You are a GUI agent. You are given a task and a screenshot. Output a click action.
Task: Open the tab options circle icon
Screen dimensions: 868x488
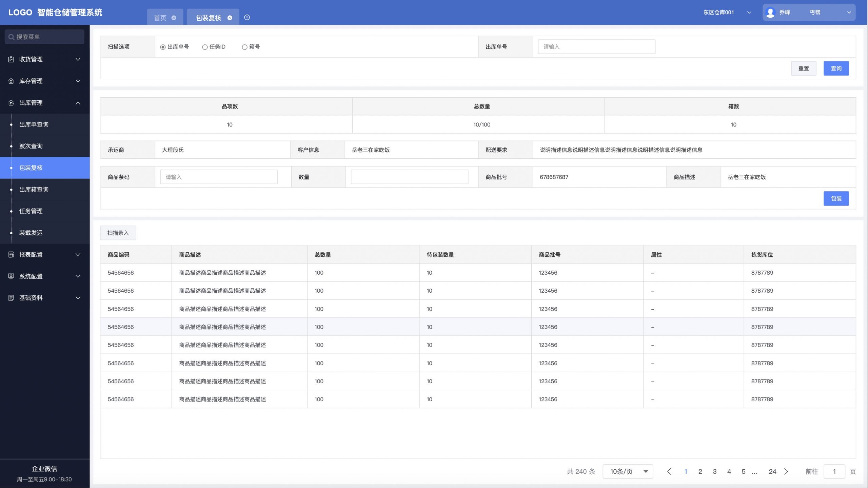point(247,17)
